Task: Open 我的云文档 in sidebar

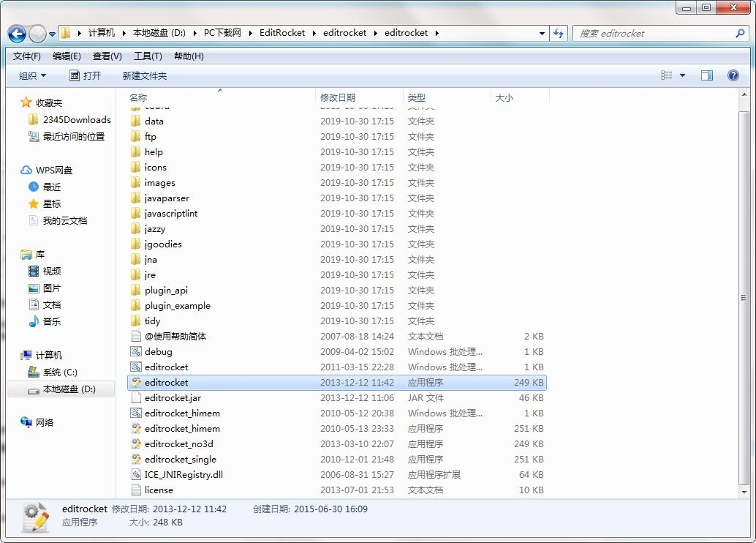Action: pos(58,220)
